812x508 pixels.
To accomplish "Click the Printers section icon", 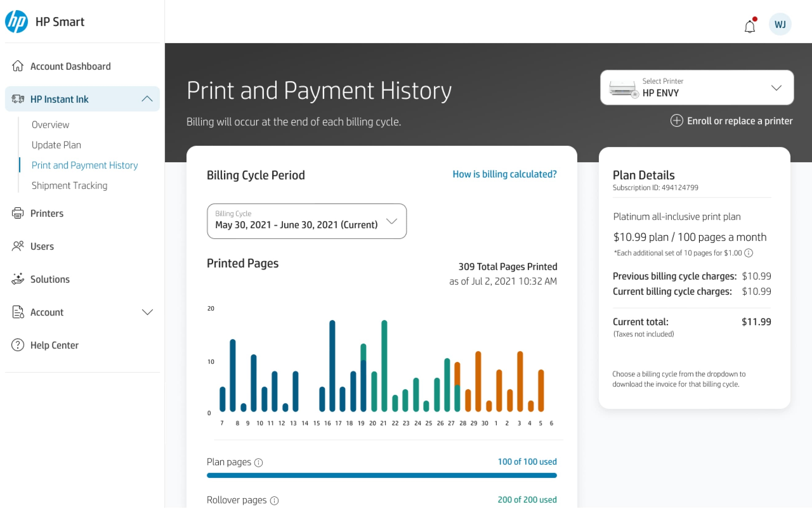I will (x=17, y=213).
